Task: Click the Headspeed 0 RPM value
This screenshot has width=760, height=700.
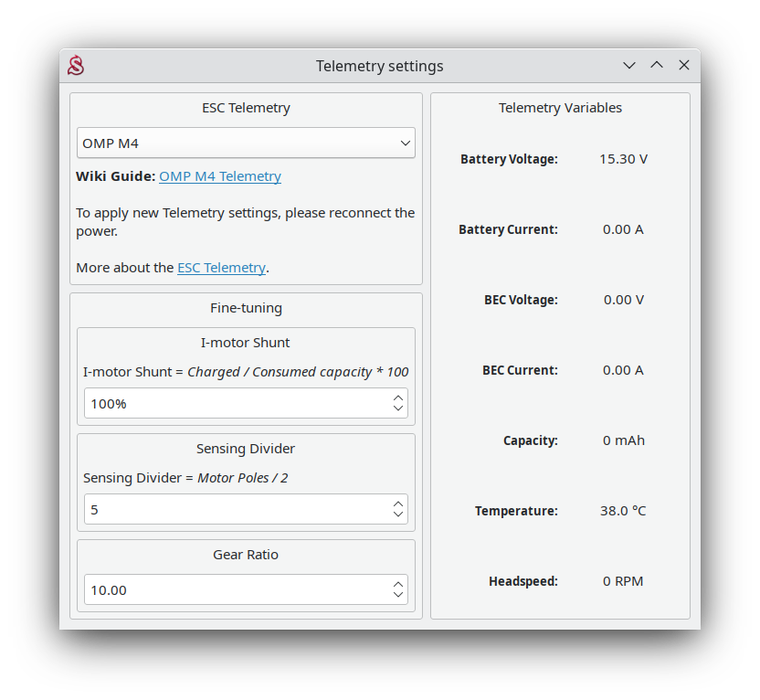Action: [623, 581]
